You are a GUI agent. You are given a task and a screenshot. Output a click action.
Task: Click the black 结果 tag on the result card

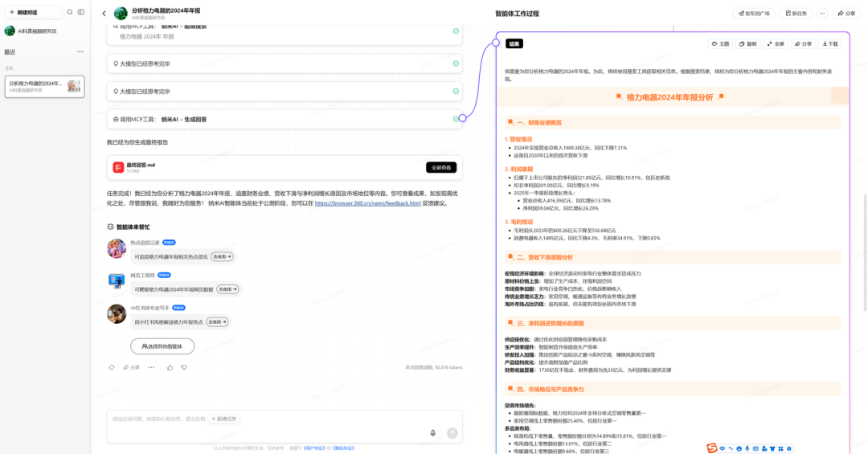[514, 43]
